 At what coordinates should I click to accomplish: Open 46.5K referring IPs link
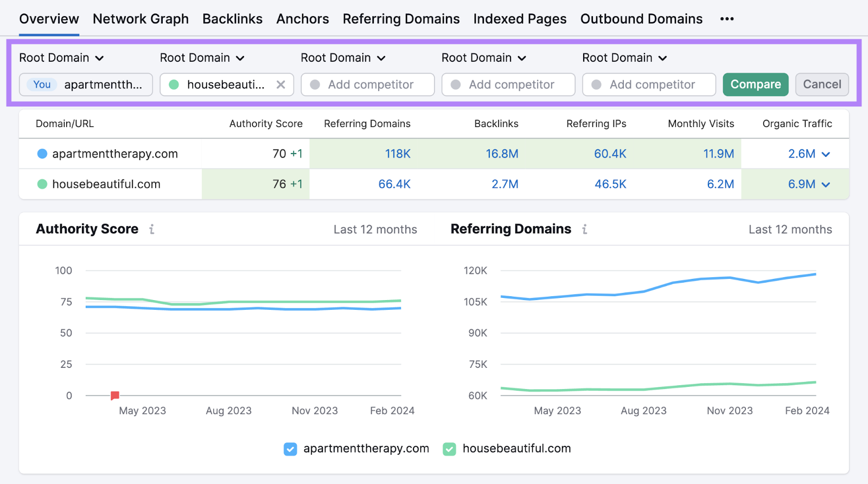[x=610, y=184]
